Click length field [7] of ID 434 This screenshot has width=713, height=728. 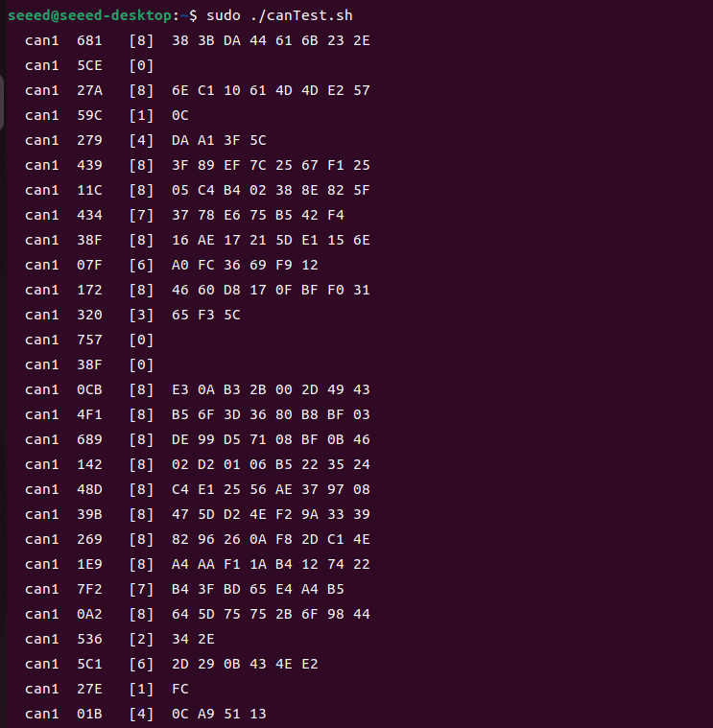click(x=141, y=216)
